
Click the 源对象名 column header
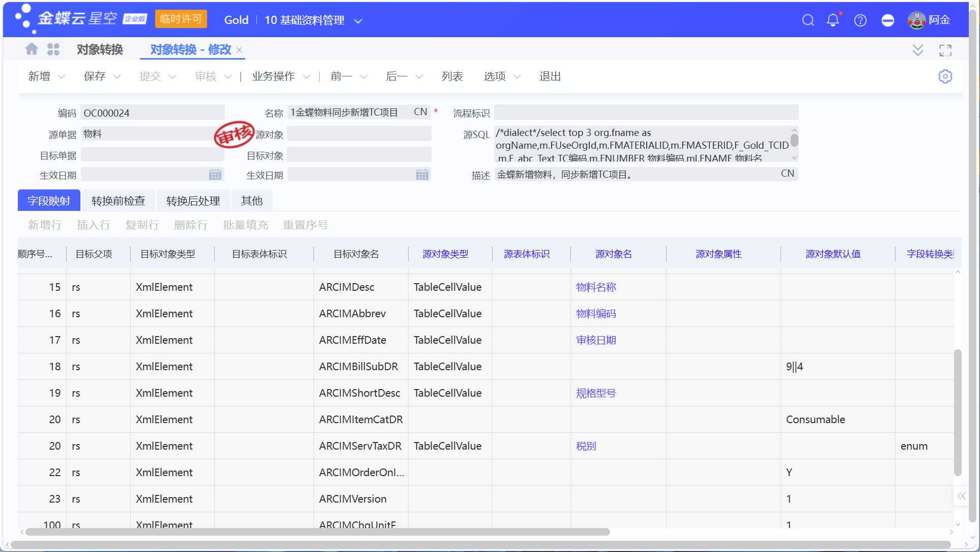pos(614,254)
